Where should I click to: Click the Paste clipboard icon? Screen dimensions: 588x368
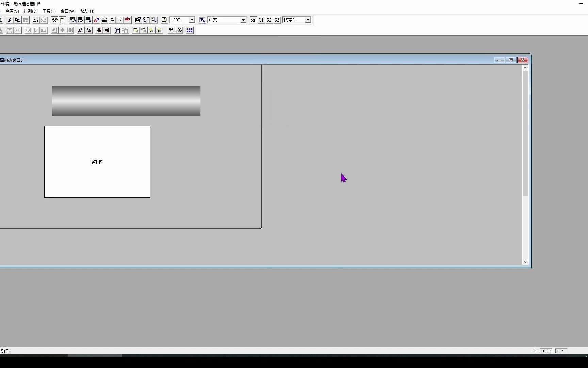(x=26, y=20)
